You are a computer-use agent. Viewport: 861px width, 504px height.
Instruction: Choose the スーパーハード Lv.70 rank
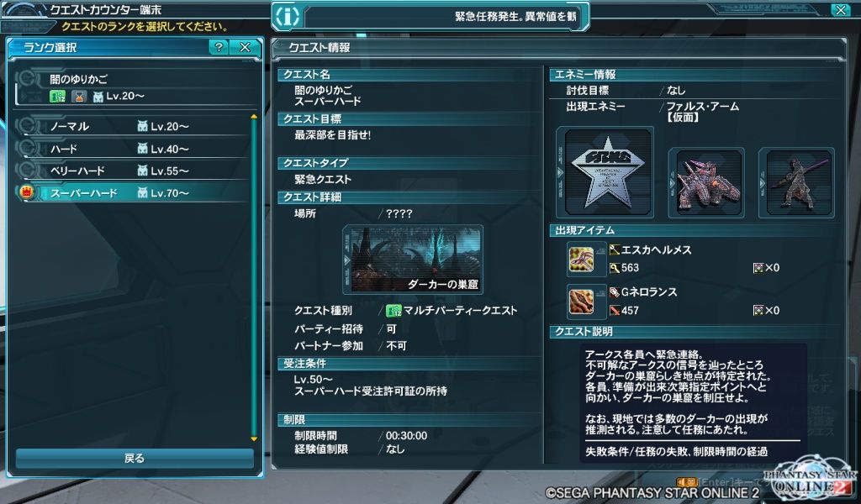(132, 192)
